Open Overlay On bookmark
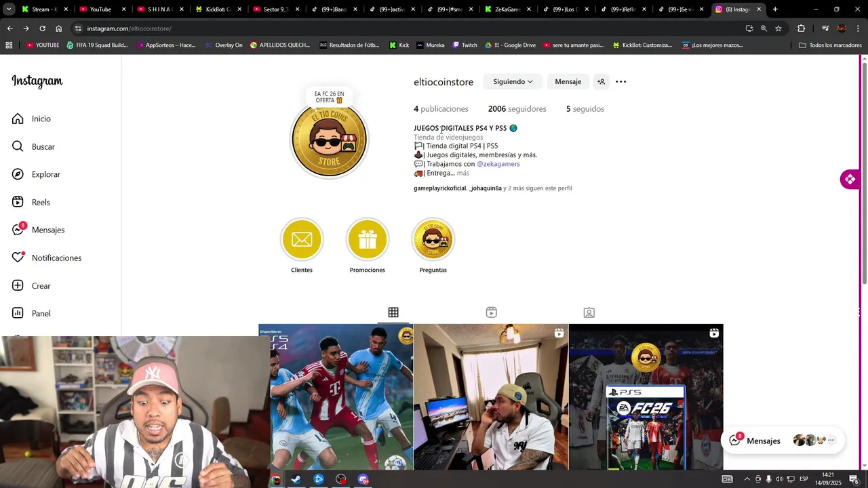868x488 pixels. point(223,45)
